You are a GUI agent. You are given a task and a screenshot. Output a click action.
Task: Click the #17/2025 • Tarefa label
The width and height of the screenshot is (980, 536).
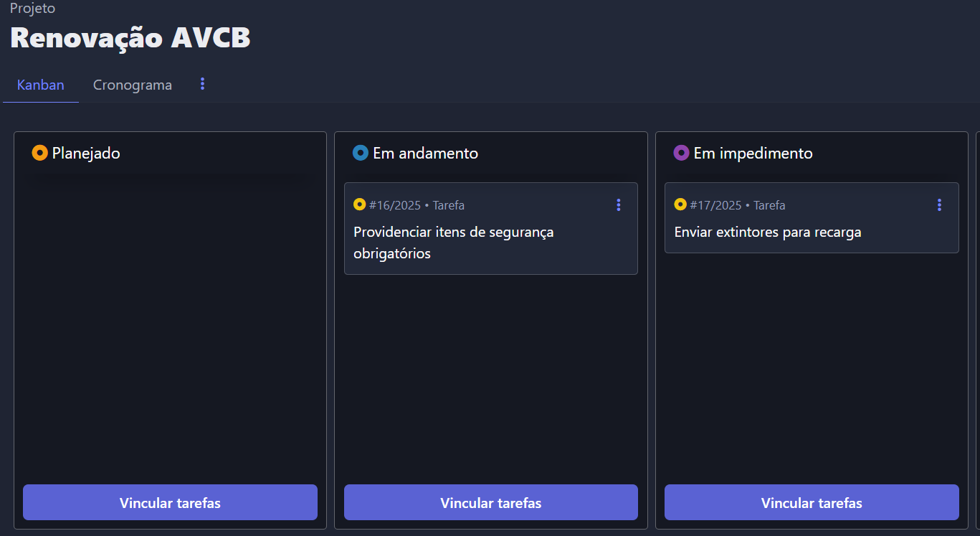738,205
